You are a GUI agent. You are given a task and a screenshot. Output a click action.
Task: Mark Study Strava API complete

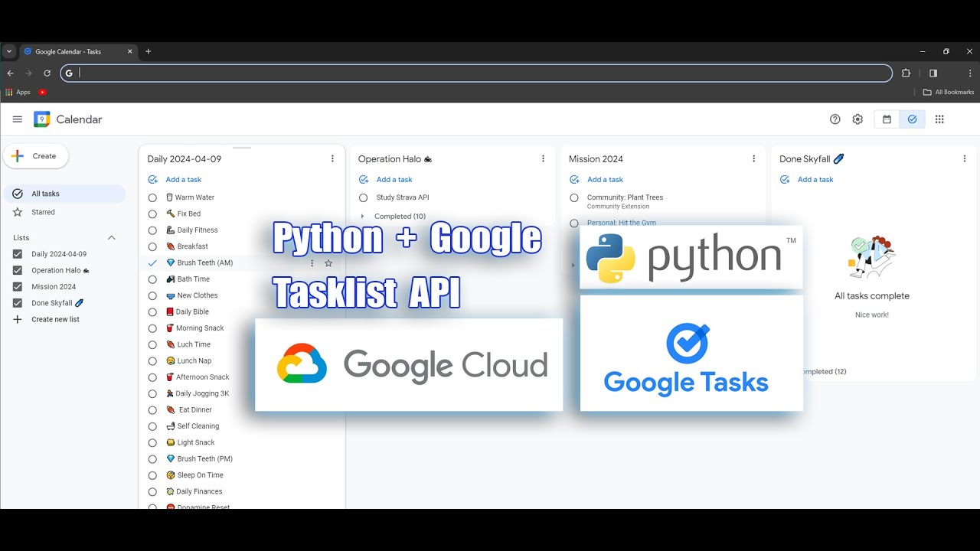pyautogui.click(x=363, y=197)
